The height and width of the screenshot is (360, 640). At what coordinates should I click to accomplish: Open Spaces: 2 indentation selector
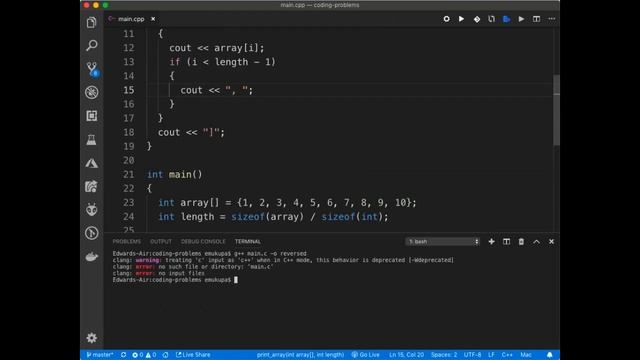(x=444, y=355)
